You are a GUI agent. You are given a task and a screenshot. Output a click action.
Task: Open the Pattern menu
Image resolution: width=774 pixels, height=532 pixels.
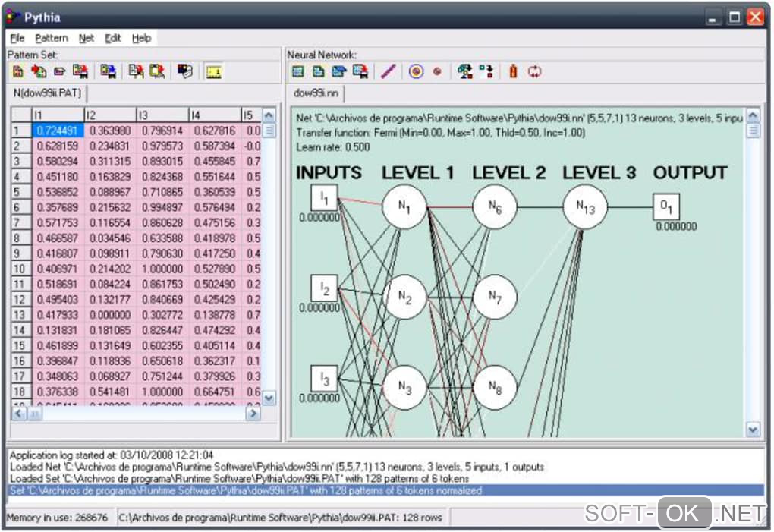pos(52,38)
